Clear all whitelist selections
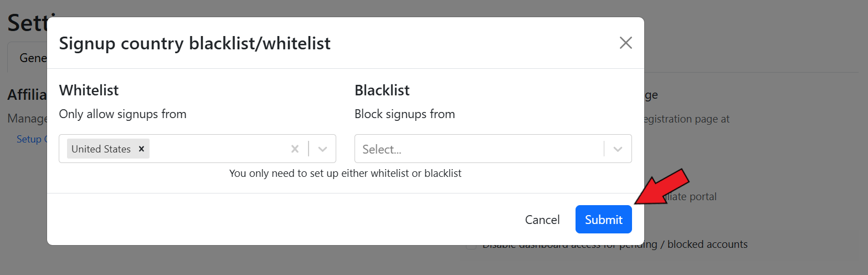This screenshot has width=868, height=275. tap(295, 149)
